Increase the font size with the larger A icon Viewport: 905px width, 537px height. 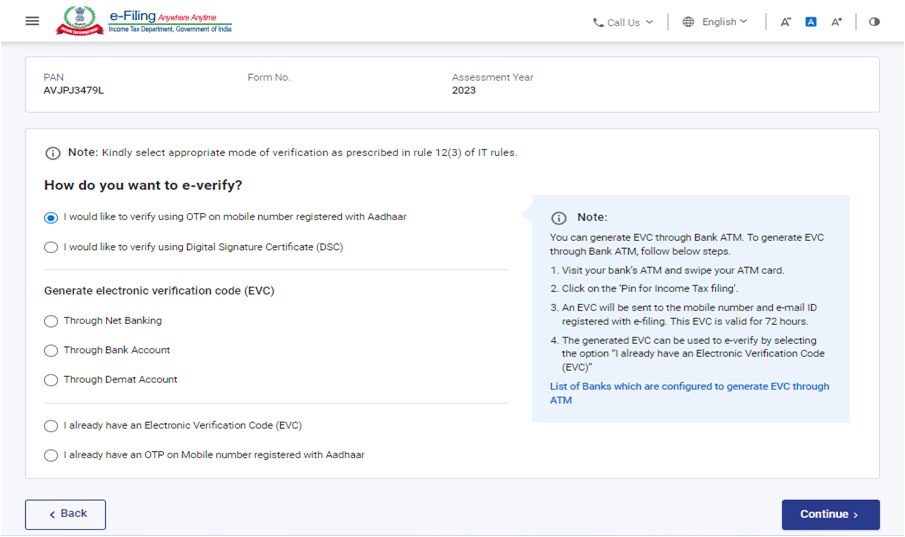click(x=837, y=22)
